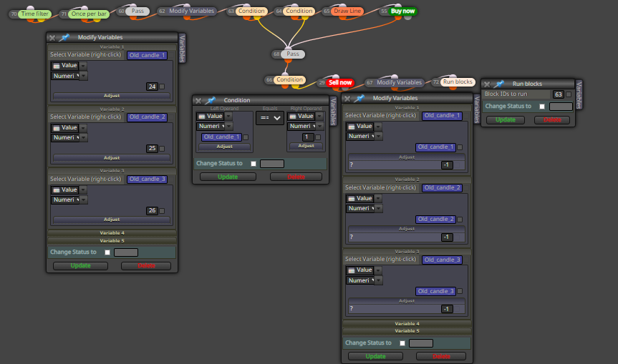Toggle Change Status checkbox in Condition panel
Viewport: 618px width, 364px height.
coord(254,164)
